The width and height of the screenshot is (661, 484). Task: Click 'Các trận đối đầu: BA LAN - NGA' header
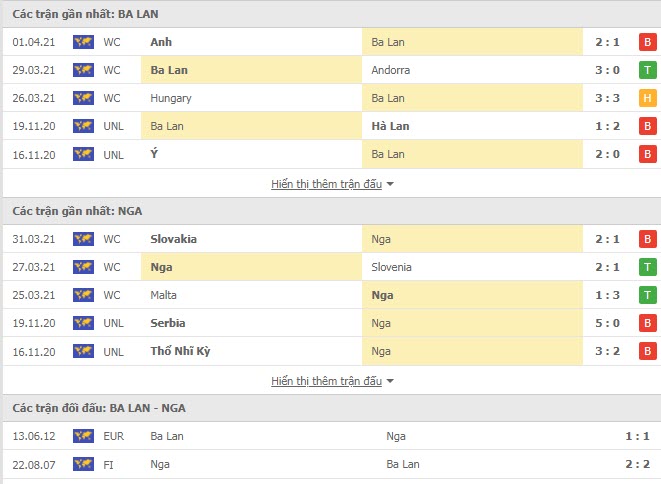click(x=99, y=408)
